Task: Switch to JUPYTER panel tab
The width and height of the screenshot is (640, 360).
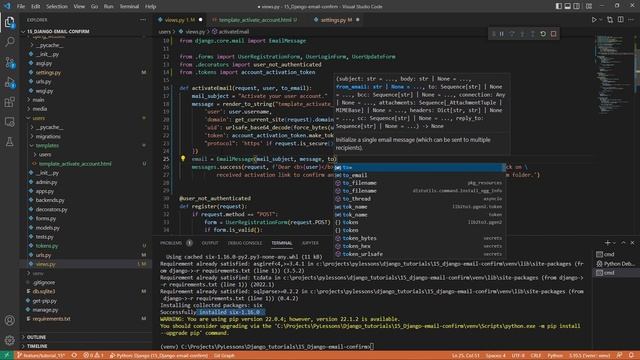Action: (310, 243)
